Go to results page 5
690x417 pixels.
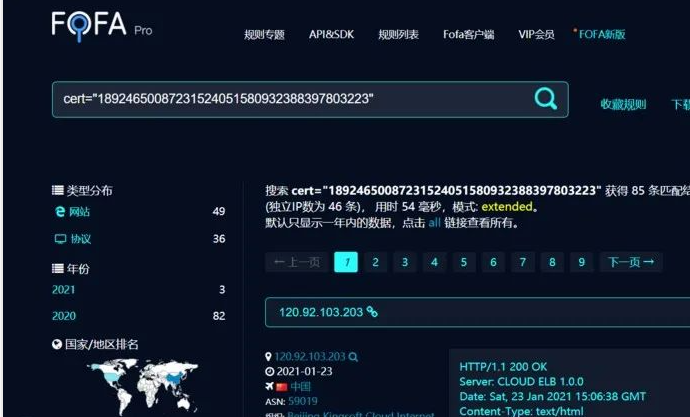(x=464, y=262)
